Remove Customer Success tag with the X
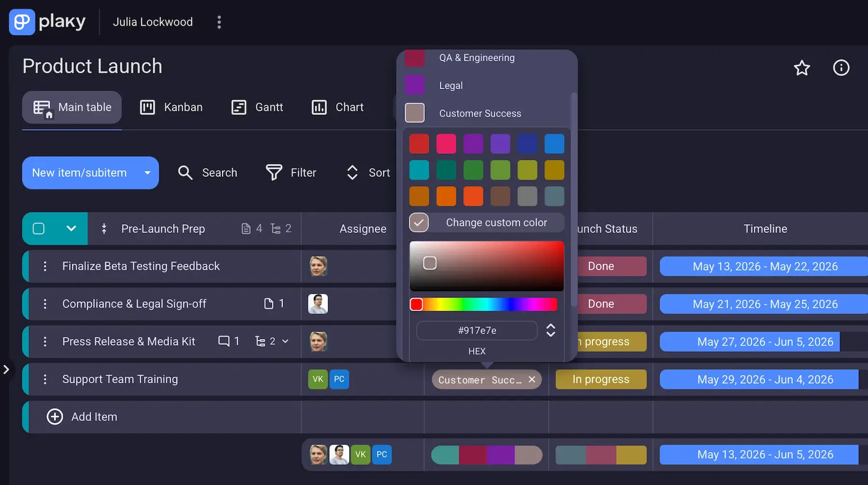The width and height of the screenshot is (868, 485). (532, 379)
